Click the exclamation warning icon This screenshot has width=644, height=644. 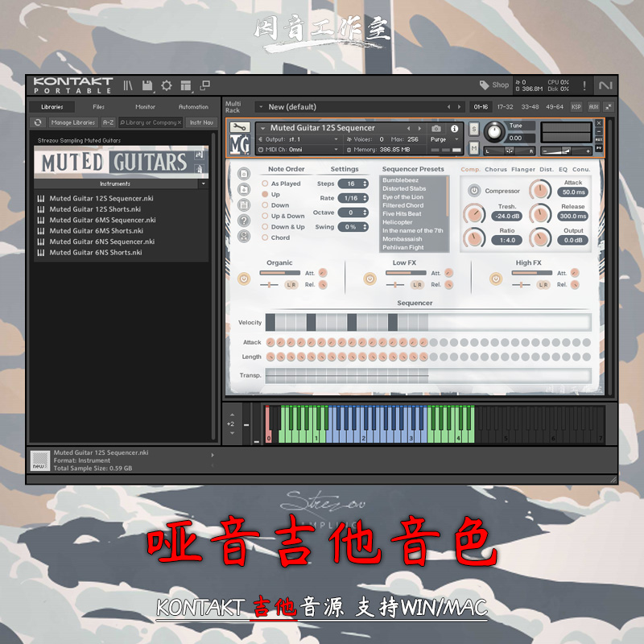584,85
